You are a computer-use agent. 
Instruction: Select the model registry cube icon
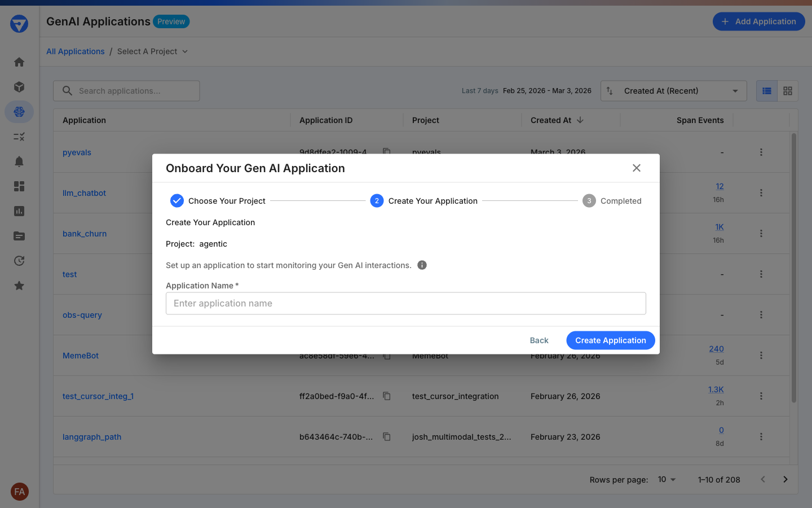19,87
